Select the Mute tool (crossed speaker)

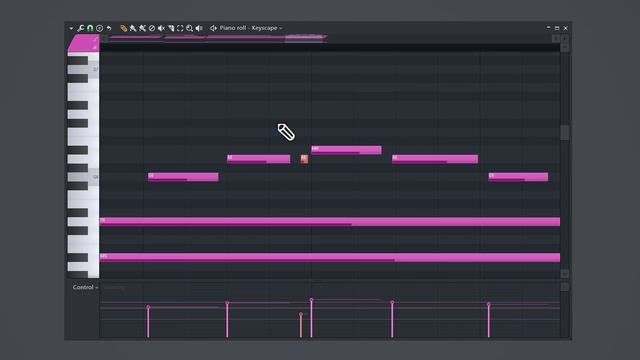click(x=161, y=28)
